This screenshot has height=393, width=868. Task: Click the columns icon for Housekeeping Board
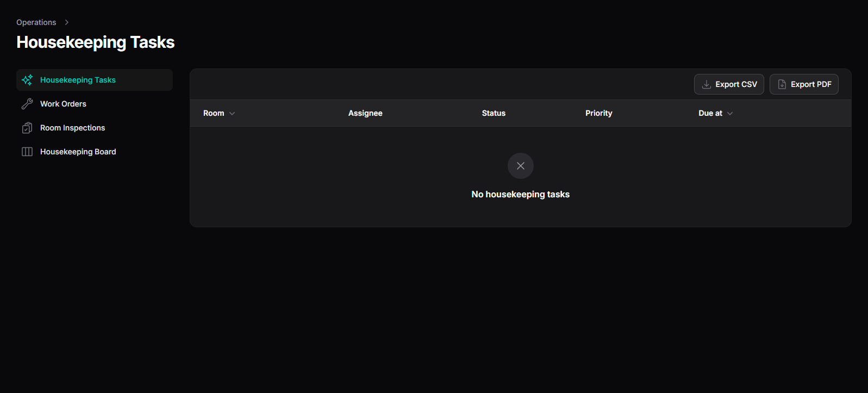click(x=27, y=152)
